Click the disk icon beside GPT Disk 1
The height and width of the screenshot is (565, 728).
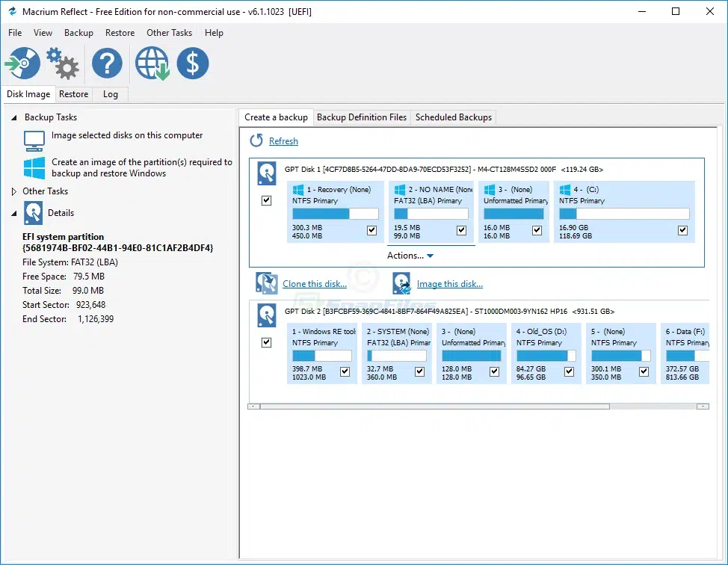click(x=267, y=173)
